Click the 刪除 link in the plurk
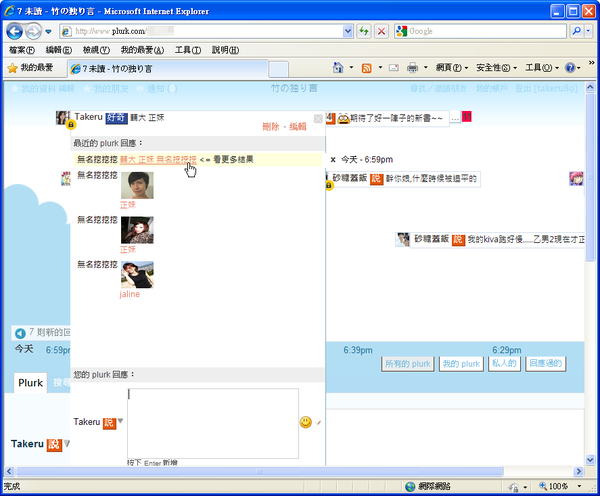This screenshot has height=496, width=600. [x=271, y=127]
